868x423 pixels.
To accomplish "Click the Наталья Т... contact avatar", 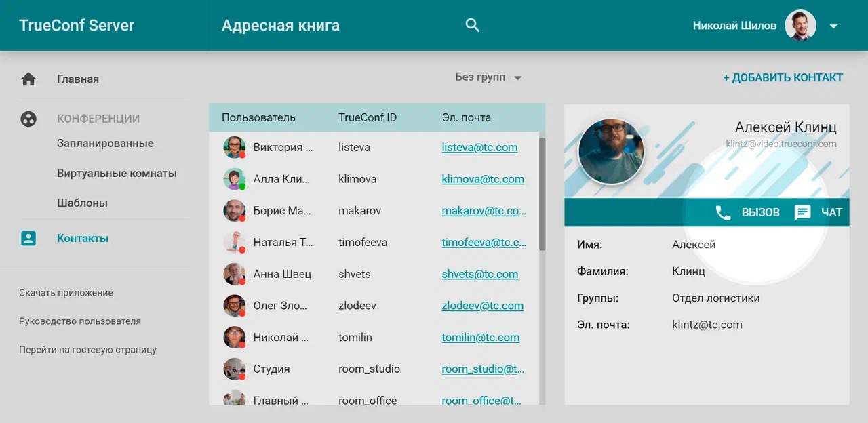I will 234,242.
